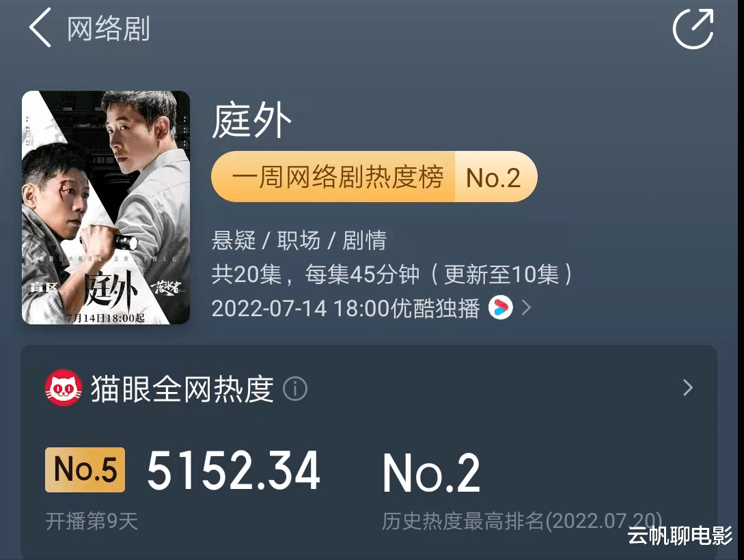Tap the 悬疑 / 职场 / 剧情 genre tags
Image resolution: width=744 pixels, height=560 pixels.
pyautogui.click(x=299, y=240)
